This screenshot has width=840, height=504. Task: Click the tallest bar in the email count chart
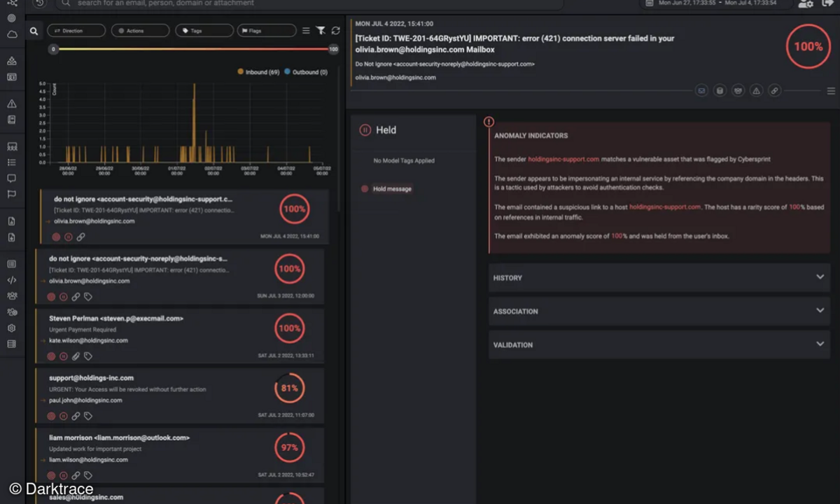coord(194,123)
